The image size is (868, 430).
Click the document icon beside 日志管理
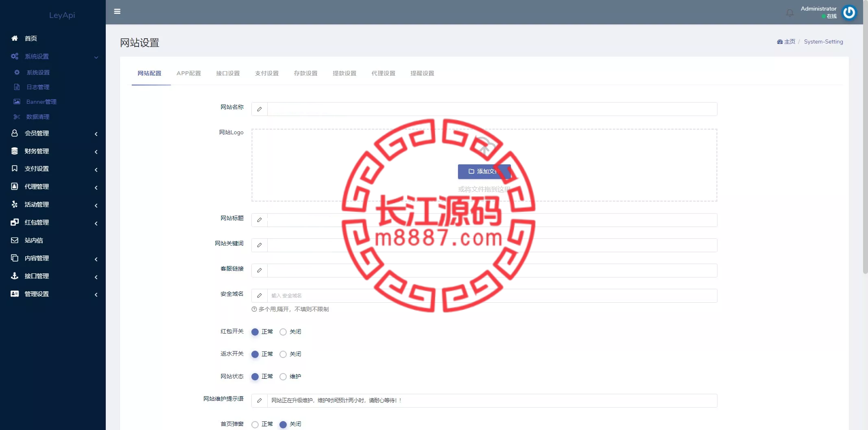pos(17,87)
